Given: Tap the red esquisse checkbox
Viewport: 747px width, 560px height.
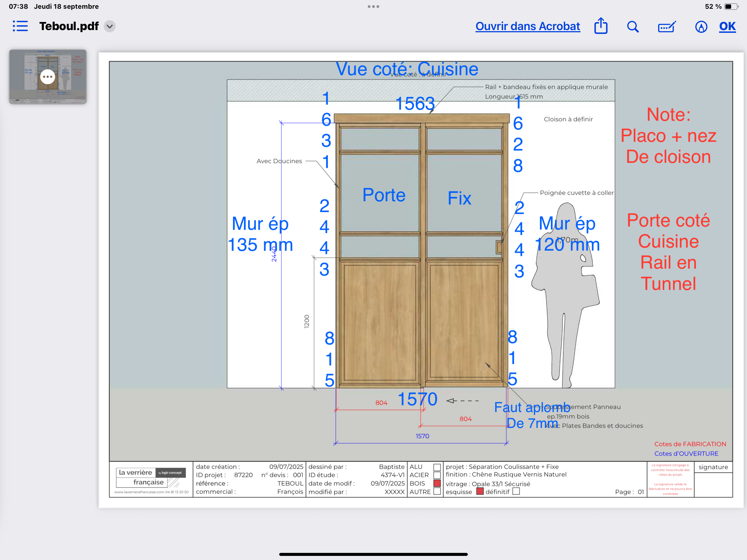Looking at the screenshot, I should pos(480,491).
